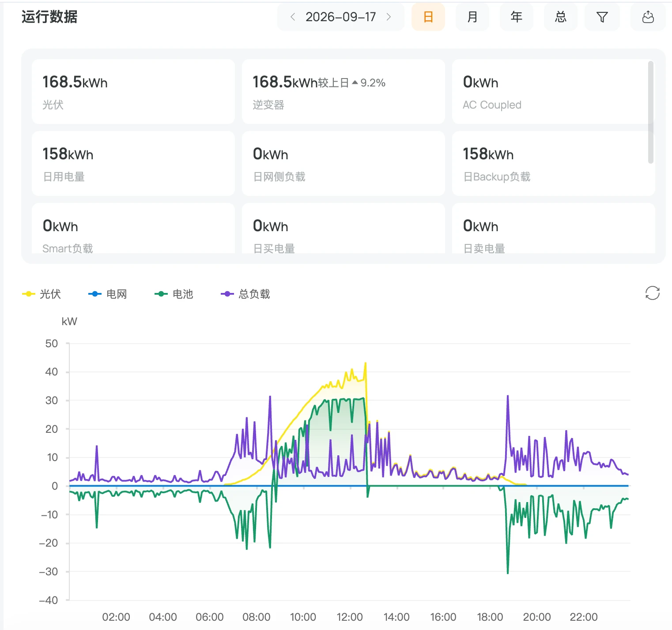The height and width of the screenshot is (630, 672).
Task: Click the kW unit label above chart
Action: (x=69, y=321)
